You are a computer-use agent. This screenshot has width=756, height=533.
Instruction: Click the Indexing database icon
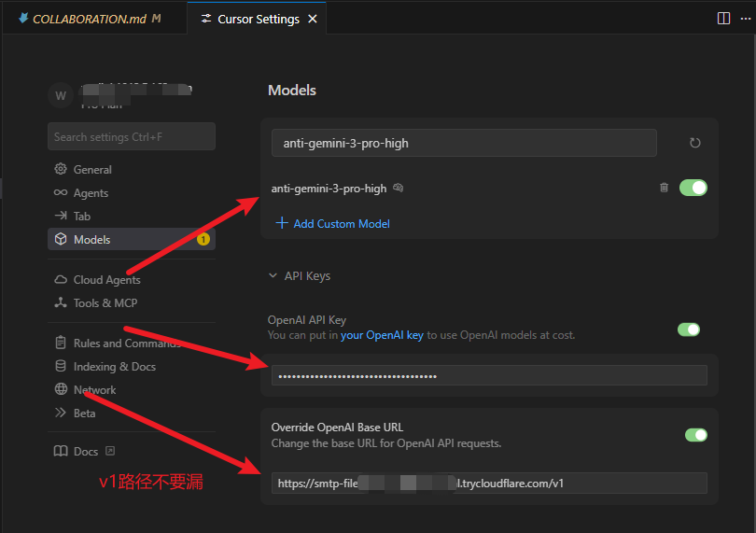point(61,366)
